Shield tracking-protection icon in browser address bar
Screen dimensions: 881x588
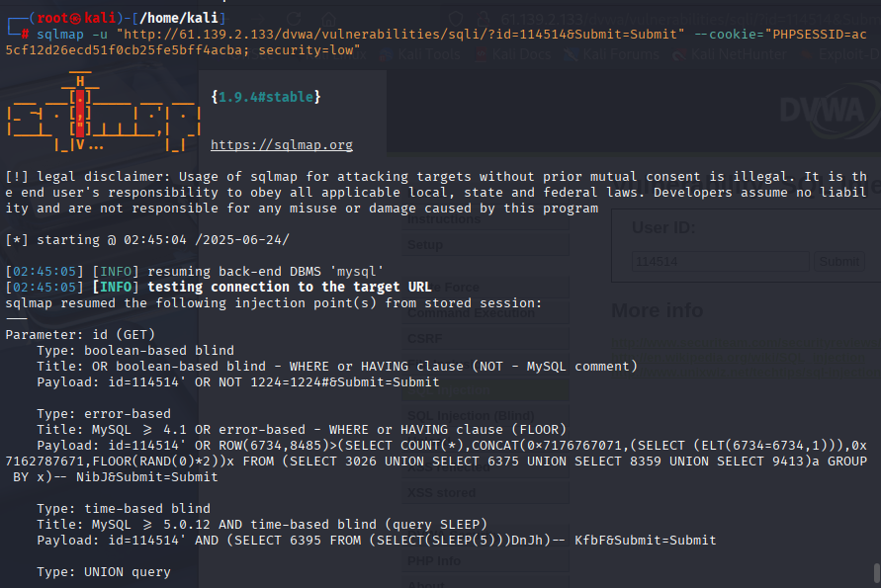pyautogui.click(x=456, y=20)
